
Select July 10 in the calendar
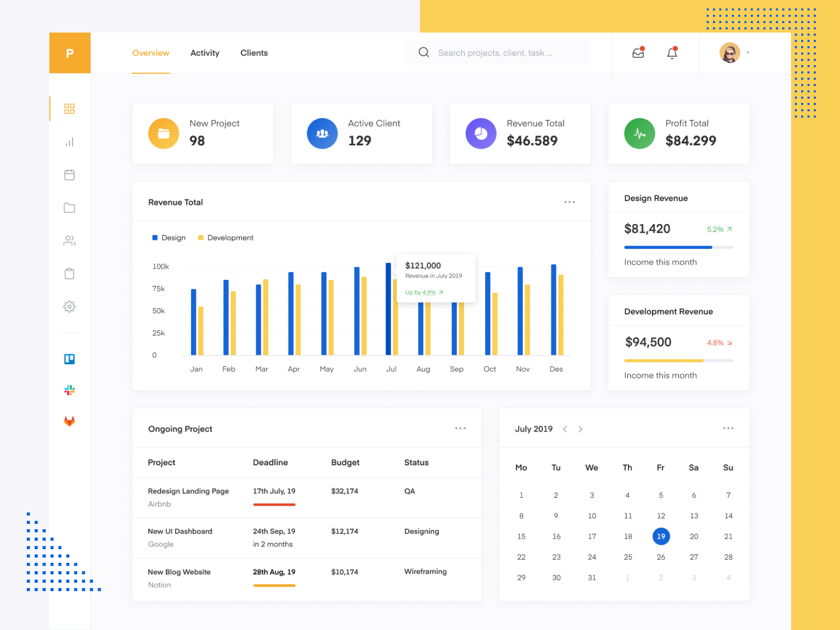tap(592, 516)
